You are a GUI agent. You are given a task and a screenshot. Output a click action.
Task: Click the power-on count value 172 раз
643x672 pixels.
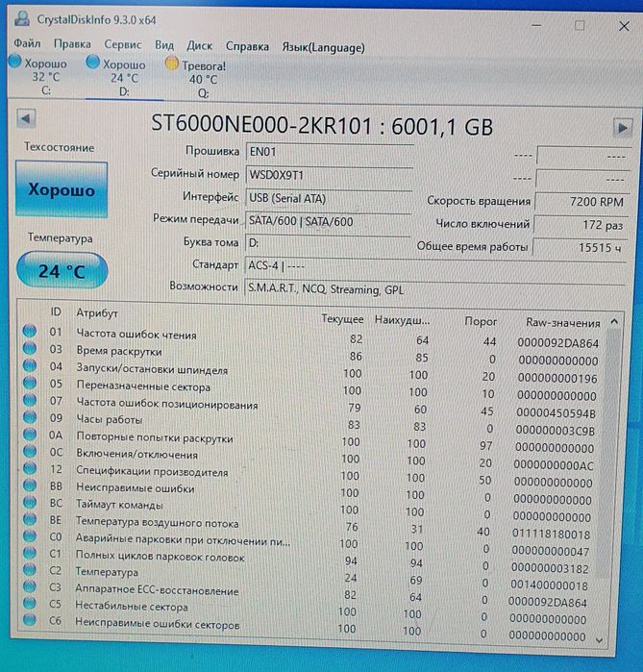(x=581, y=225)
